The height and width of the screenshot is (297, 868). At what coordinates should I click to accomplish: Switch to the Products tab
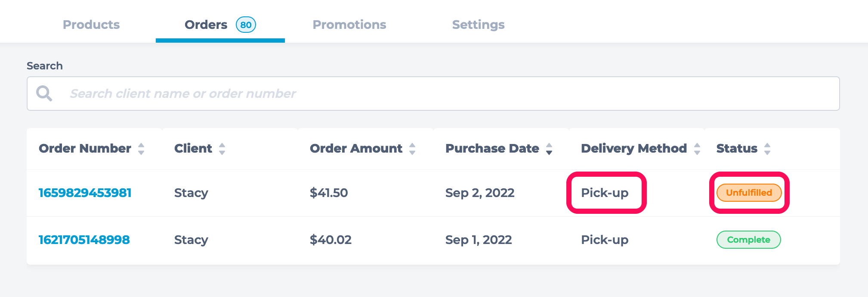click(91, 25)
